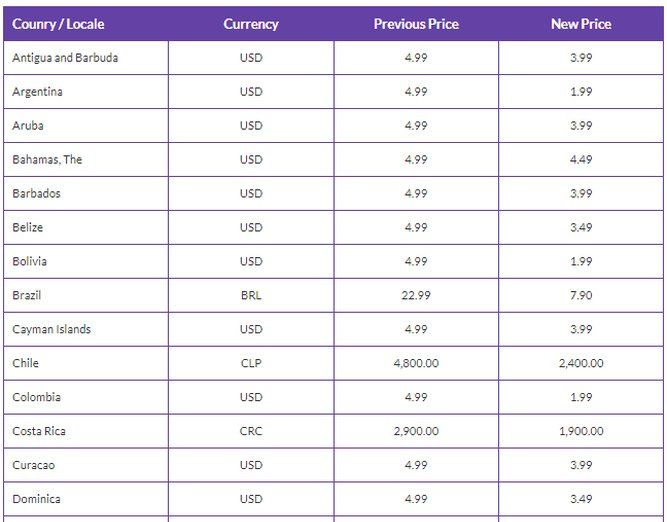Viewport: 667px width, 522px height.
Task: Click the CLP currency cell
Action: (251, 364)
